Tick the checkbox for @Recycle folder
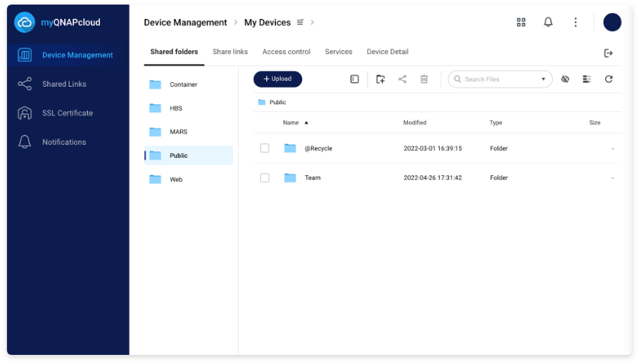The width and height of the screenshot is (639, 364). click(265, 148)
